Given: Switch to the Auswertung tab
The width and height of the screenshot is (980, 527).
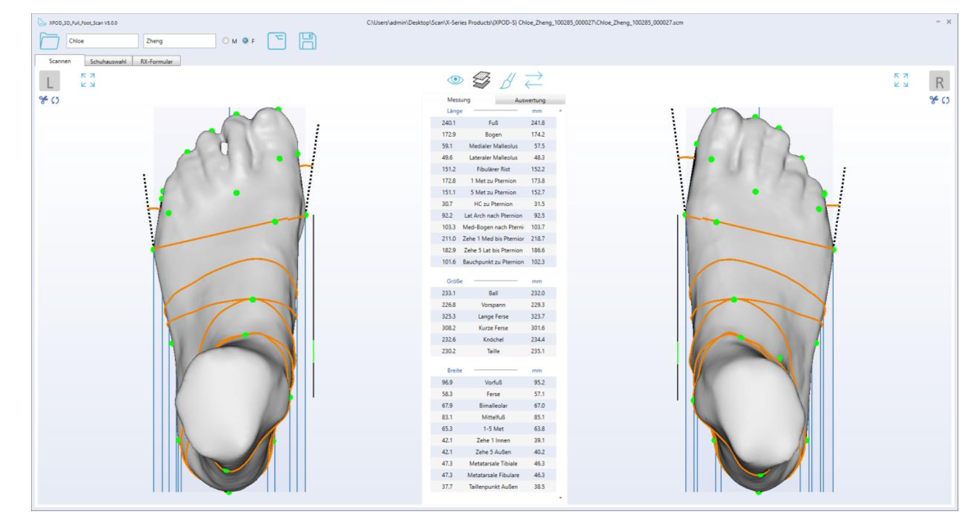Looking at the screenshot, I should [x=530, y=100].
